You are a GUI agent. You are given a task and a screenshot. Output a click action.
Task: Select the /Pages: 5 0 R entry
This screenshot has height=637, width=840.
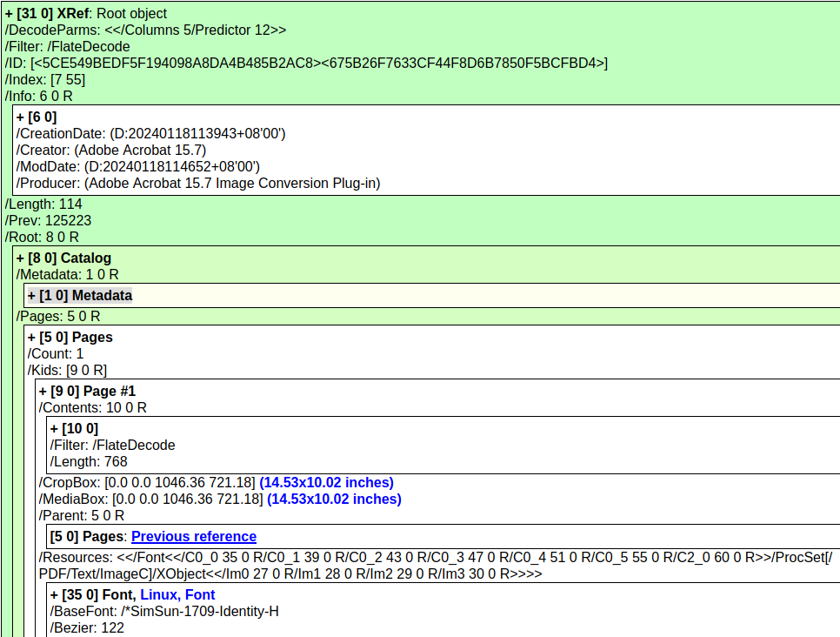click(58, 317)
